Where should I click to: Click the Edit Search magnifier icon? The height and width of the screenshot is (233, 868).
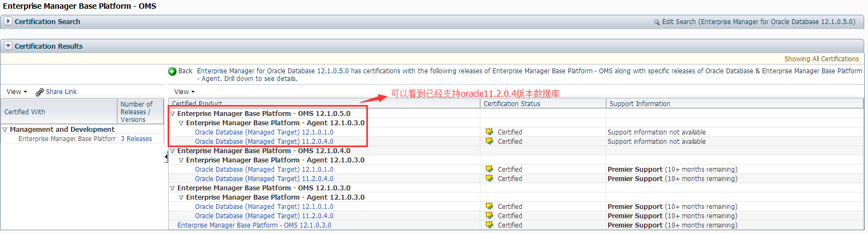tap(657, 22)
